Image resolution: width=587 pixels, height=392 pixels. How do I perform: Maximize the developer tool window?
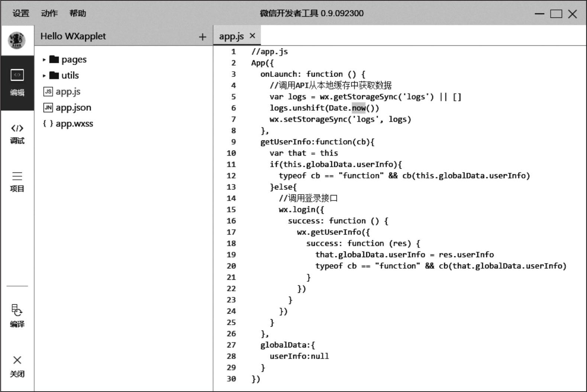[556, 14]
